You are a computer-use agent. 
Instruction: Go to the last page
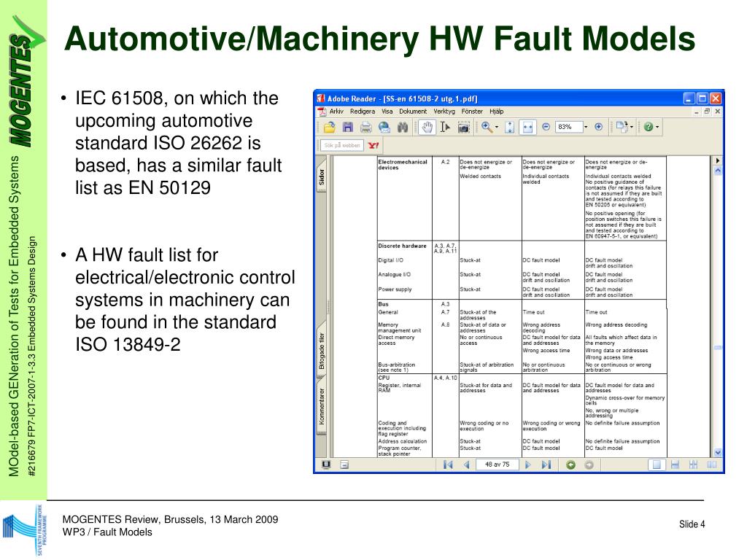[546, 464]
